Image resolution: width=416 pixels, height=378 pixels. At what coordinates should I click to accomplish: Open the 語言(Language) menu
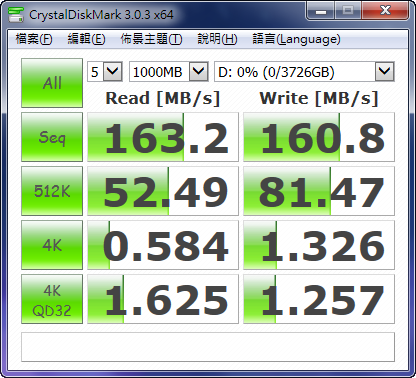coord(296,39)
